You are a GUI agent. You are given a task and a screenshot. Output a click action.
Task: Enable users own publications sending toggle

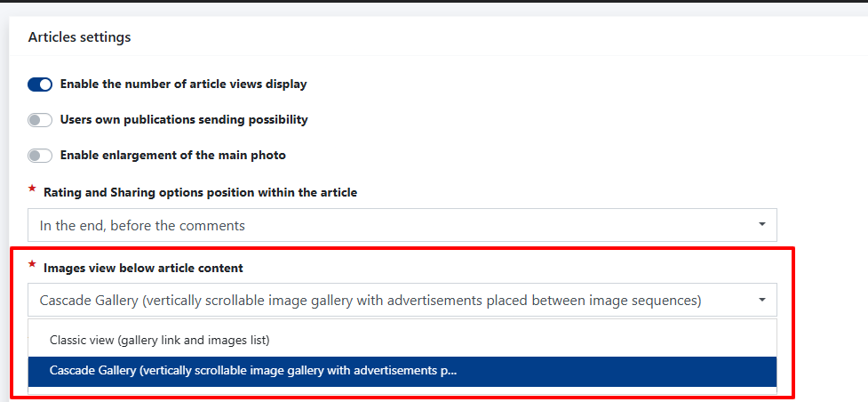[x=40, y=120]
